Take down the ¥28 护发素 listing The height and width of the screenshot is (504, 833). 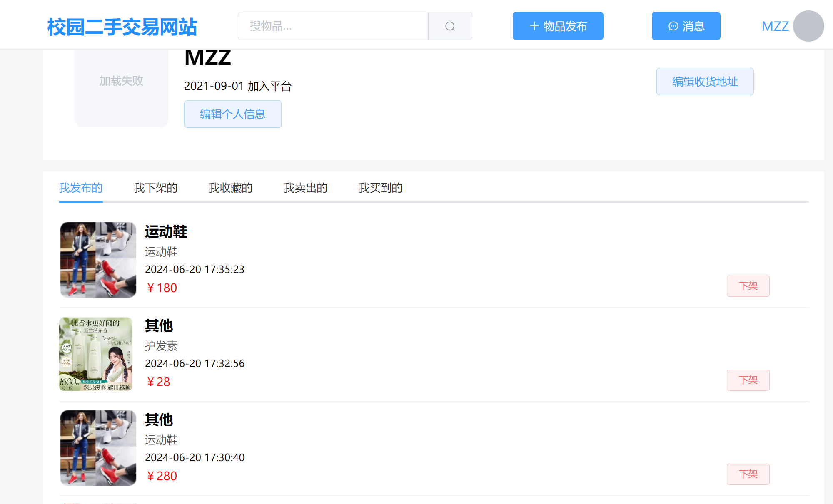pyautogui.click(x=748, y=380)
